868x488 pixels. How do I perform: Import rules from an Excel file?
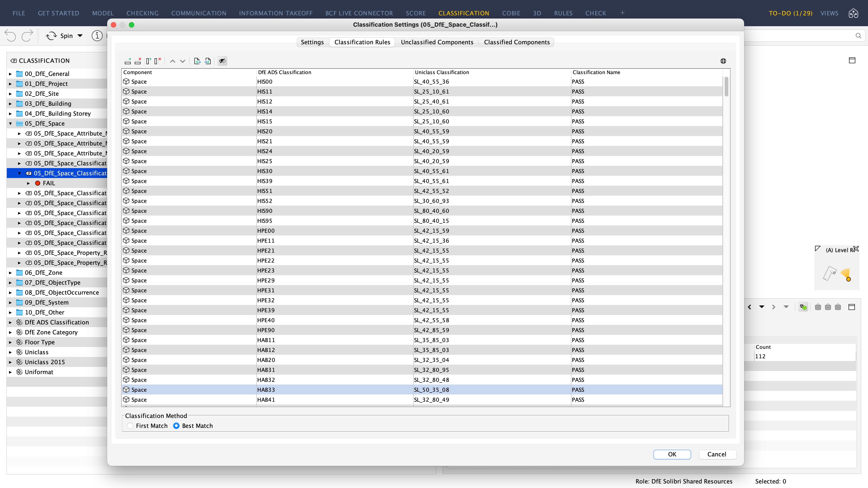[208, 61]
